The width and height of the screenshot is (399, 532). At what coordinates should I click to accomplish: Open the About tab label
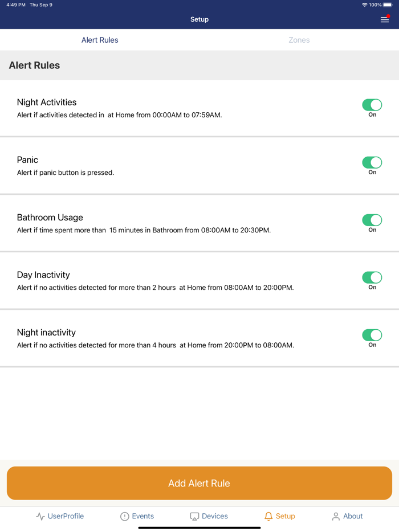pos(353,516)
